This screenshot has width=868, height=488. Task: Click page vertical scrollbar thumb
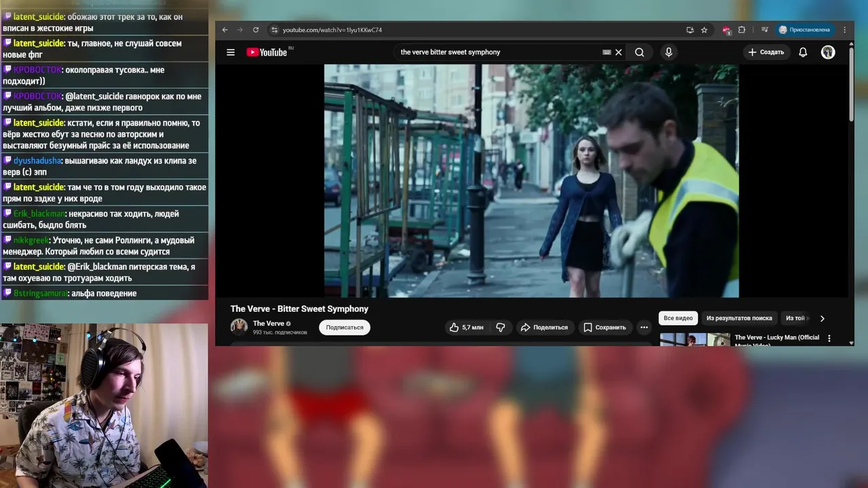[x=851, y=85]
